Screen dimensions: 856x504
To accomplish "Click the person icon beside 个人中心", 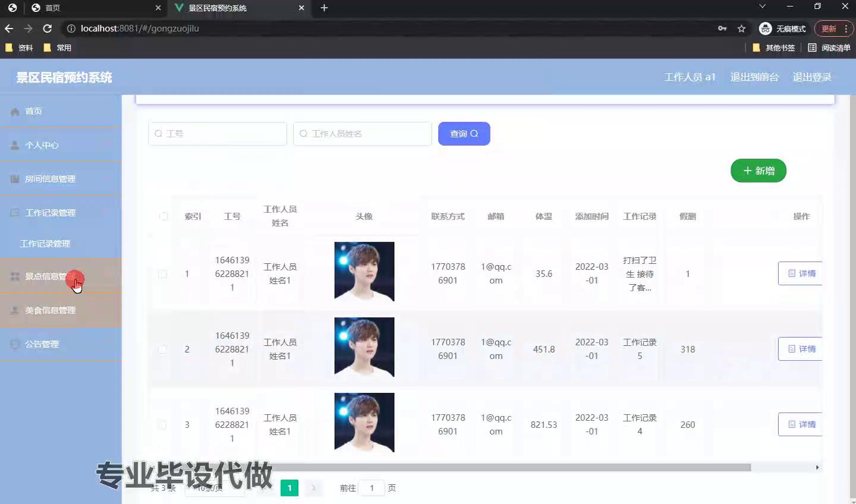I will 15,145.
